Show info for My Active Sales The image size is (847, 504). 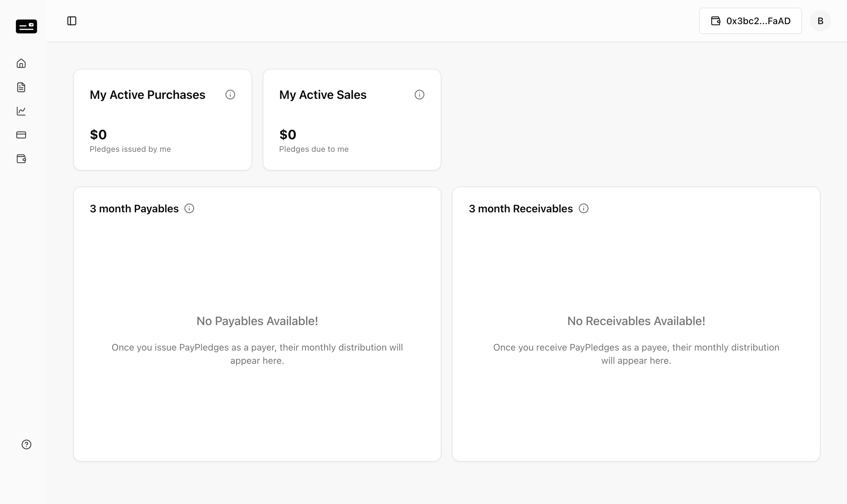pos(419,94)
